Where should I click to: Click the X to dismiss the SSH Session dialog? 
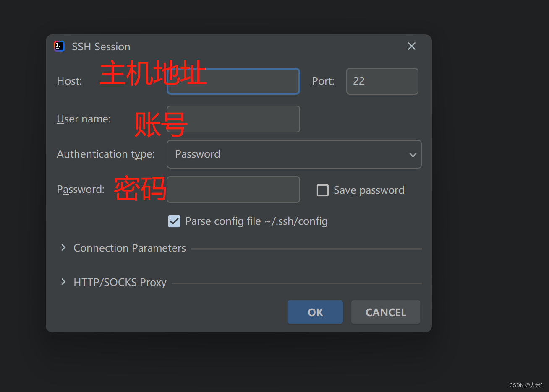pyautogui.click(x=411, y=46)
